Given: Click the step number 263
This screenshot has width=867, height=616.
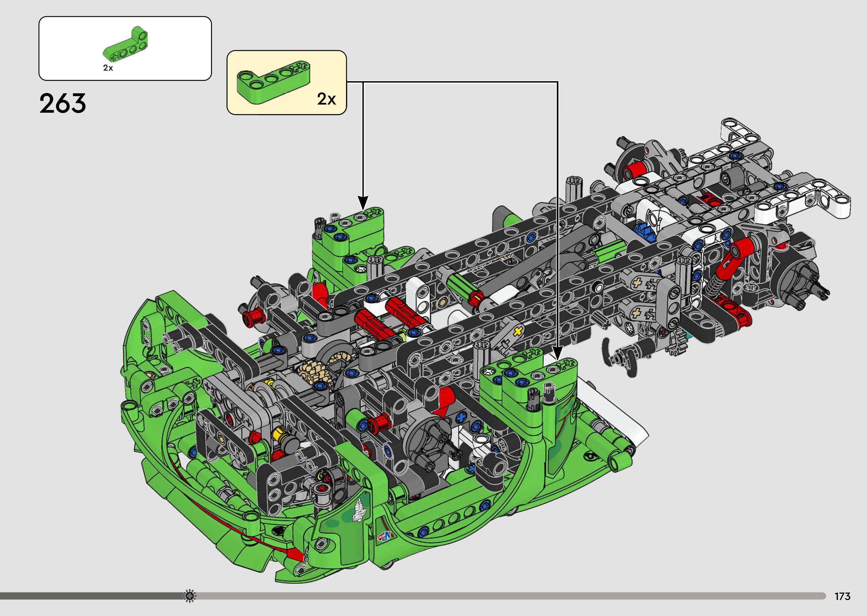Looking at the screenshot, I should [63, 103].
